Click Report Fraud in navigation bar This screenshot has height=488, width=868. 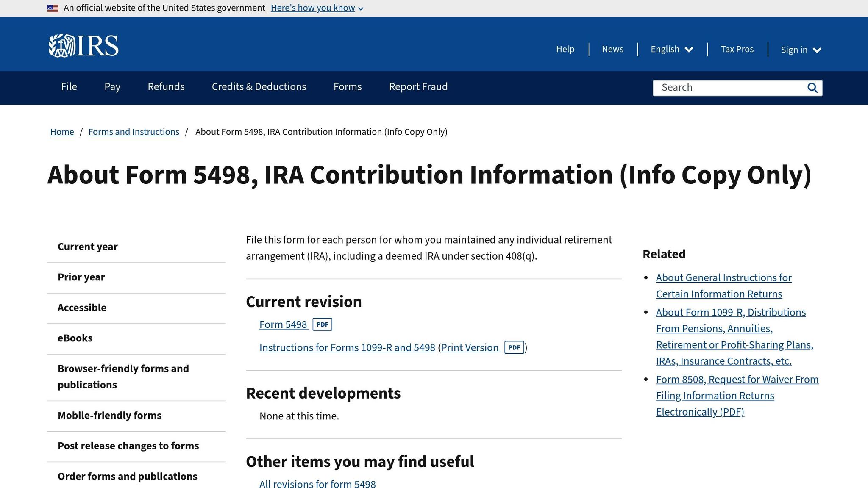coord(418,87)
